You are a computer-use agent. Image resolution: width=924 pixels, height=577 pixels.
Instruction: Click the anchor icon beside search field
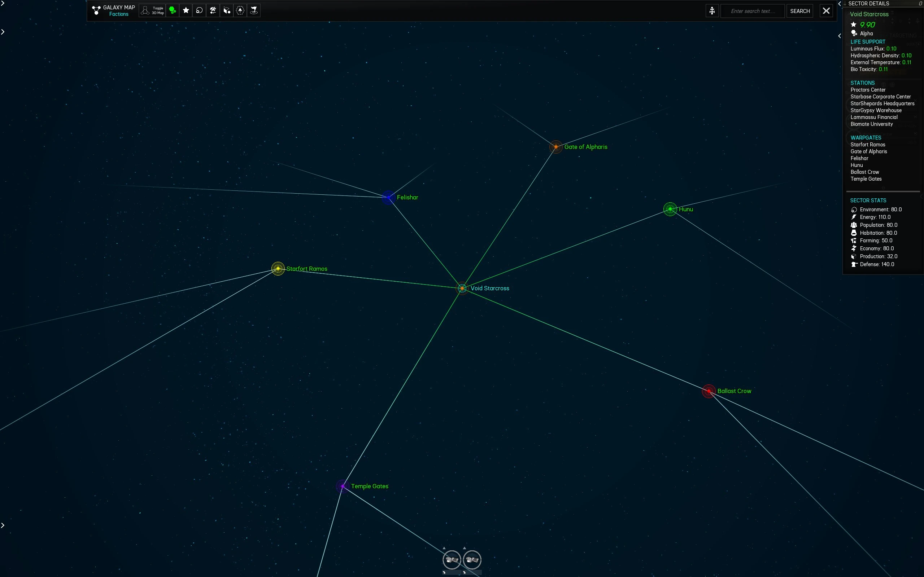pyautogui.click(x=712, y=11)
